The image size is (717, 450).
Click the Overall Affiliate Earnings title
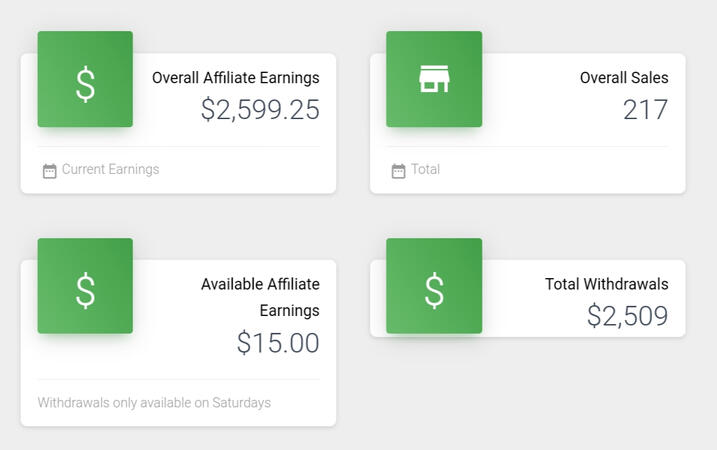click(x=236, y=78)
